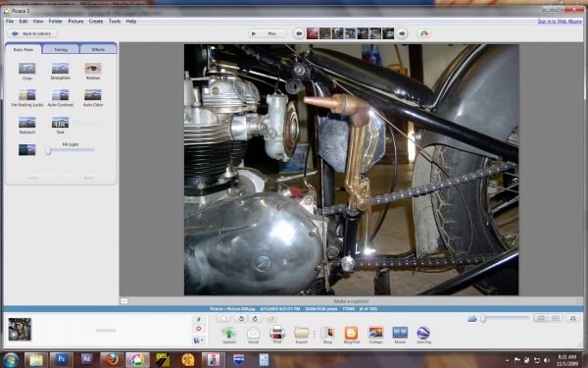Go to next photo with right arrow
The width and height of the screenshot is (588, 368).
pyautogui.click(x=402, y=33)
